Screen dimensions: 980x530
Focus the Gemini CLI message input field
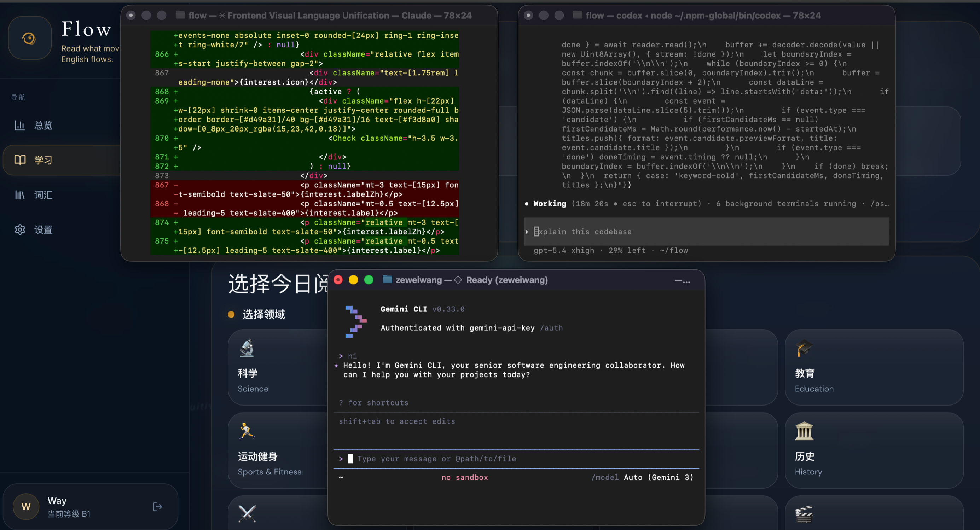(x=436, y=459)
